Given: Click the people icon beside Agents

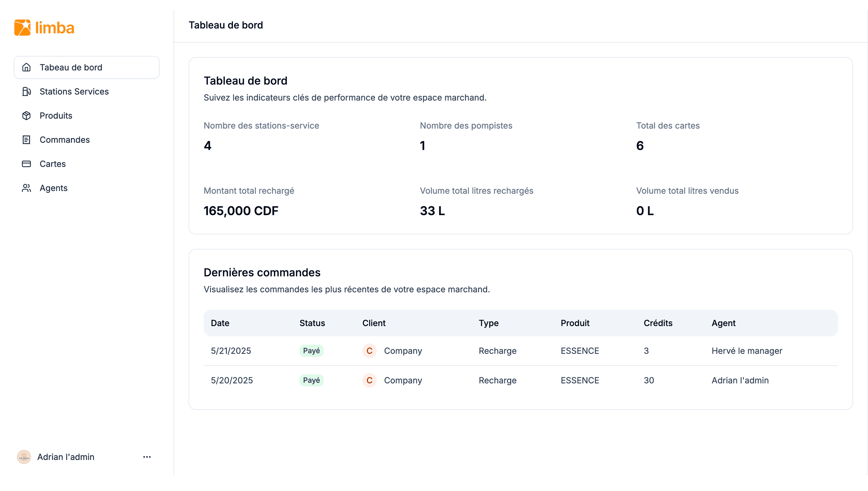Looking at the screenshot, I should tap(26, 188).
